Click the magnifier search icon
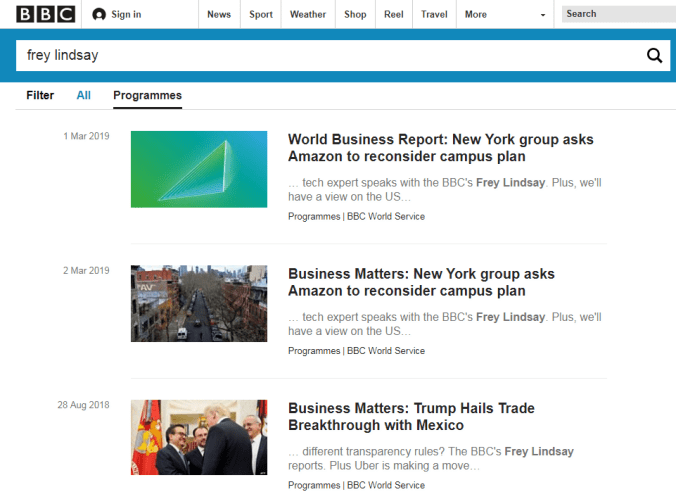This screenshot has height=499, width=676. tap(654, 55)
